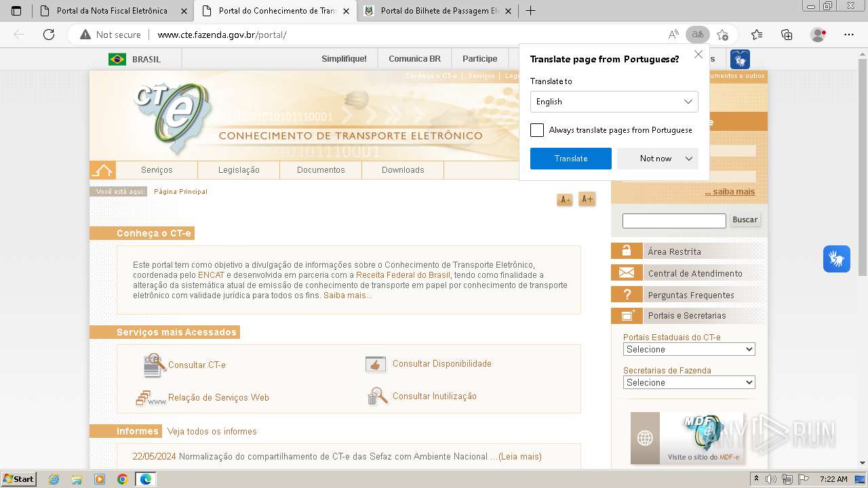Click the Simplifique! top bar link
Image resolution: width=868 pixels, height=488 pixels.
coord(344,59)
